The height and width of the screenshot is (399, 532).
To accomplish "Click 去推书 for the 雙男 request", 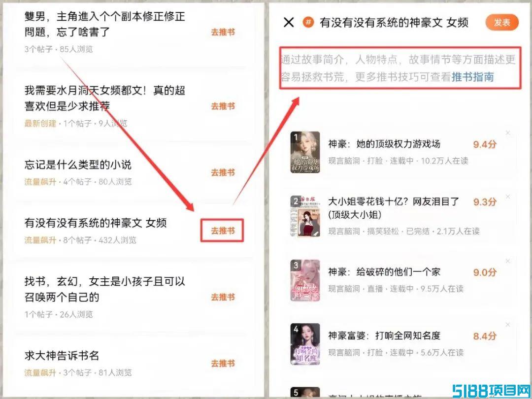I will 223,32.
